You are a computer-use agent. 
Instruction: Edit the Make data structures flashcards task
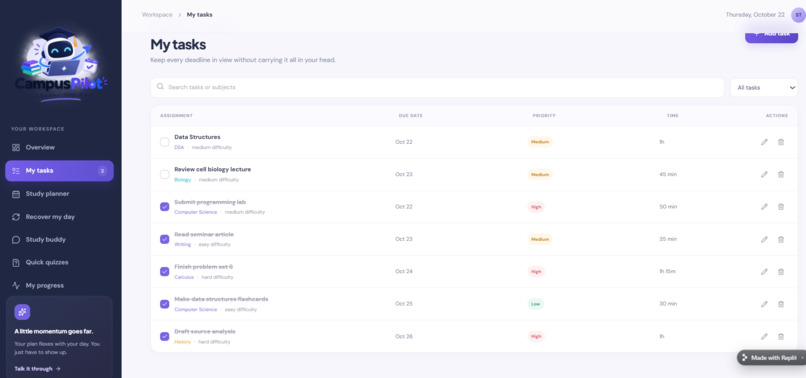pyautogui.click(x=764, y=304)
